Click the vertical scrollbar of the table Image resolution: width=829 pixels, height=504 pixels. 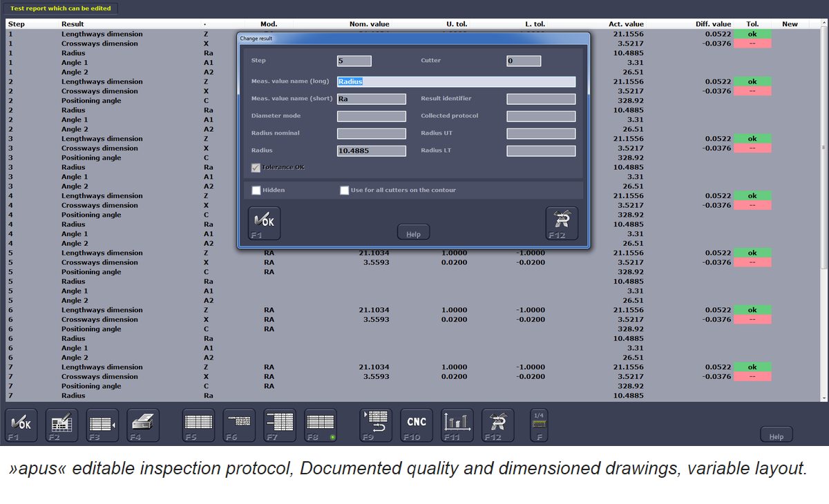pyautogui.click(x=822, y=207)
